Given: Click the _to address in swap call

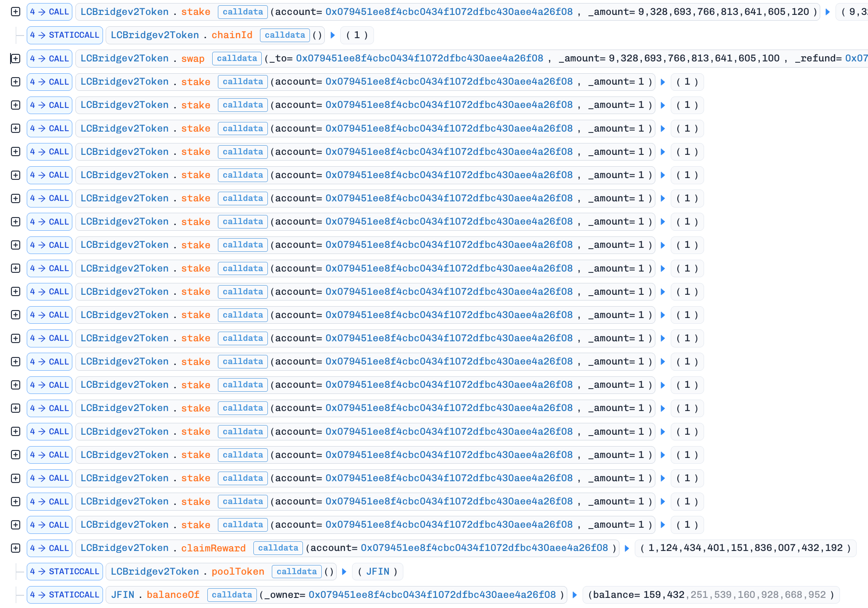Looking at the screenshot, I should click(x=419, y=58).
